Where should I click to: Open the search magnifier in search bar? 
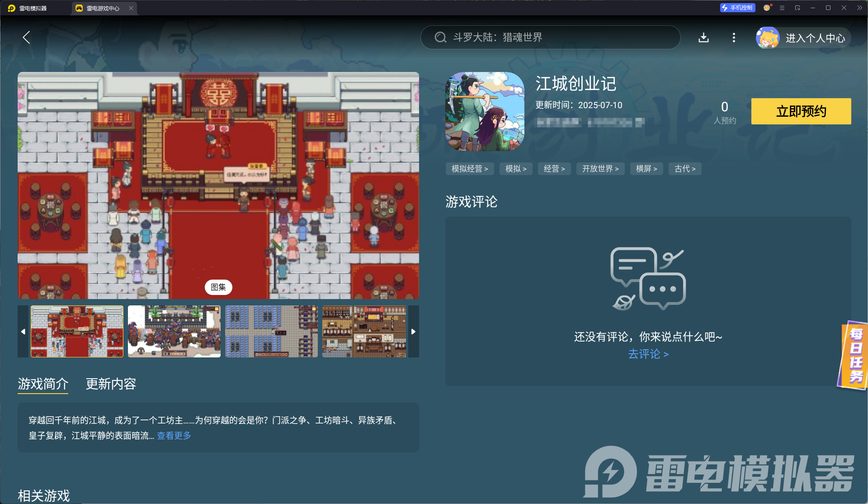440,37
